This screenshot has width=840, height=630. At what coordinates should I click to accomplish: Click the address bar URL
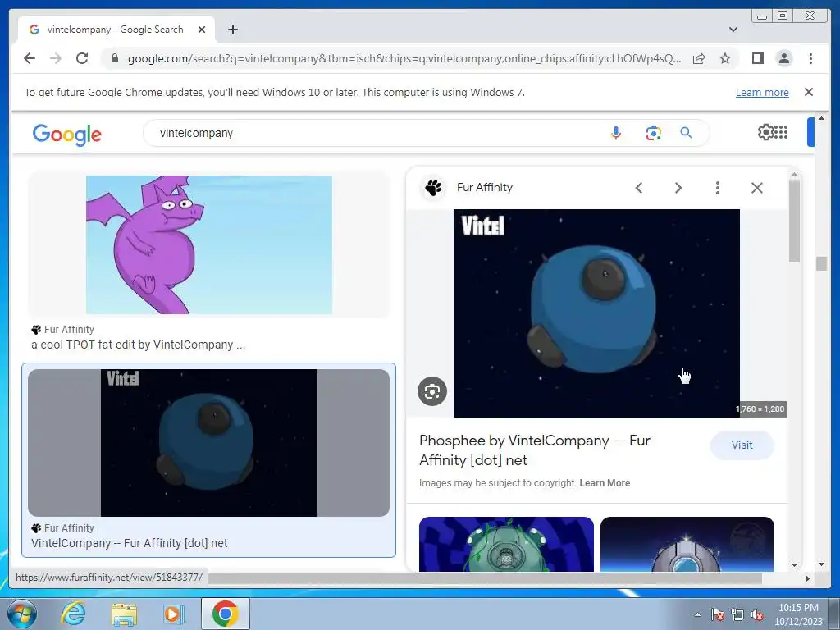coord(404,58)
